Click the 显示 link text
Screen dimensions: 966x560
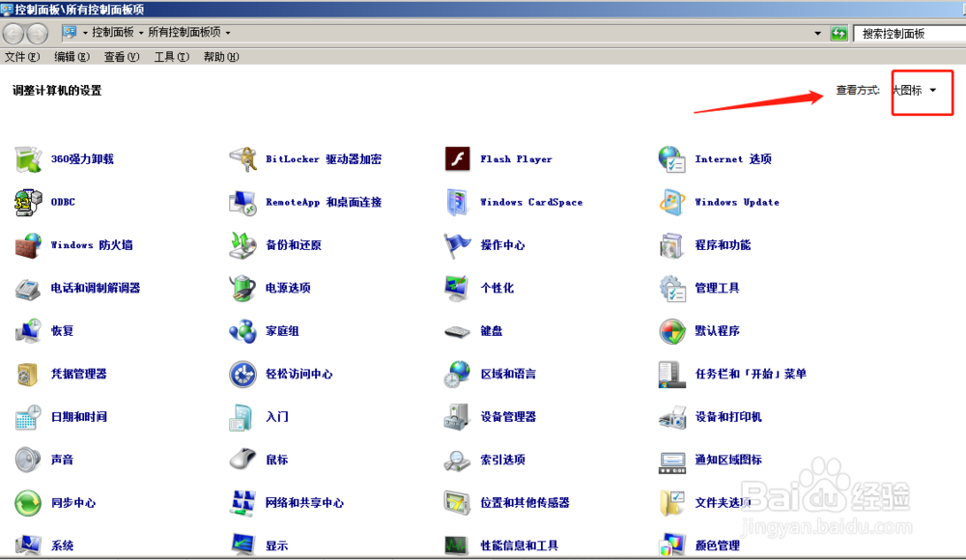point(276,546)
